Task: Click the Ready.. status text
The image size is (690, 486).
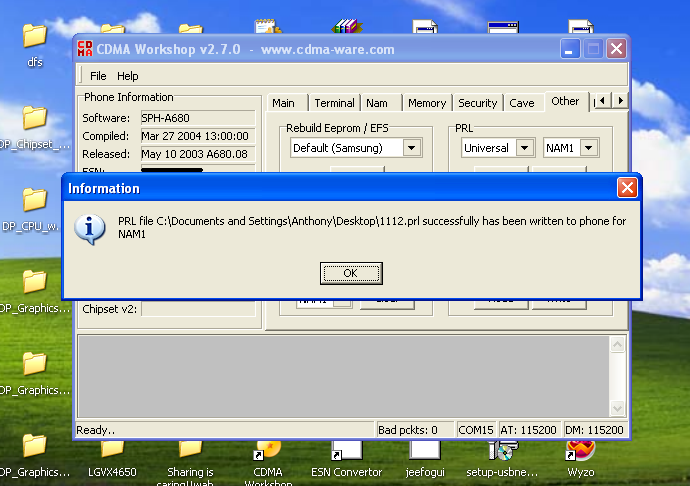Action: (x=95, y=430)
